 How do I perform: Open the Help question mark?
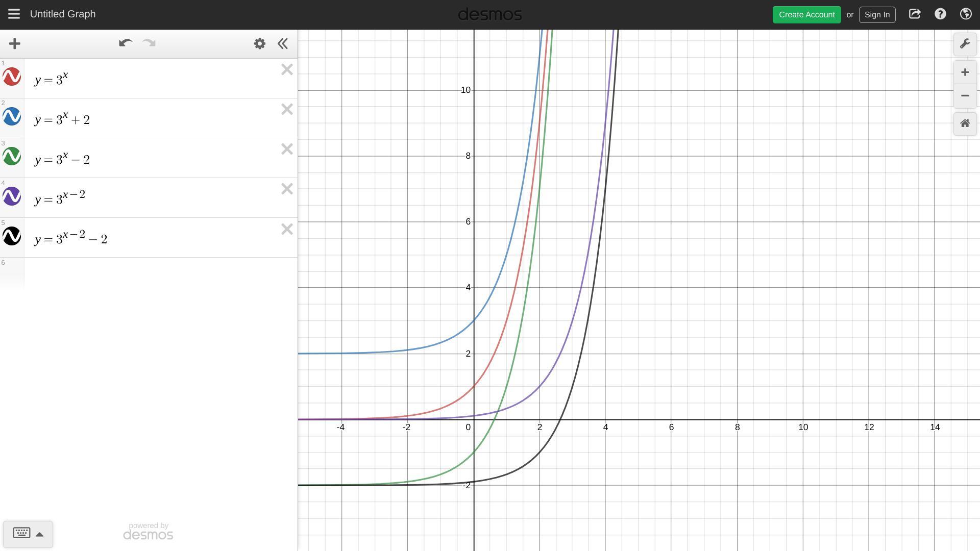point(940,14)
